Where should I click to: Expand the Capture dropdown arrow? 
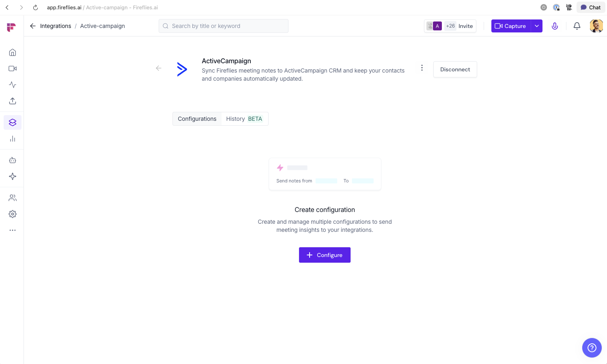coord(537,26)
